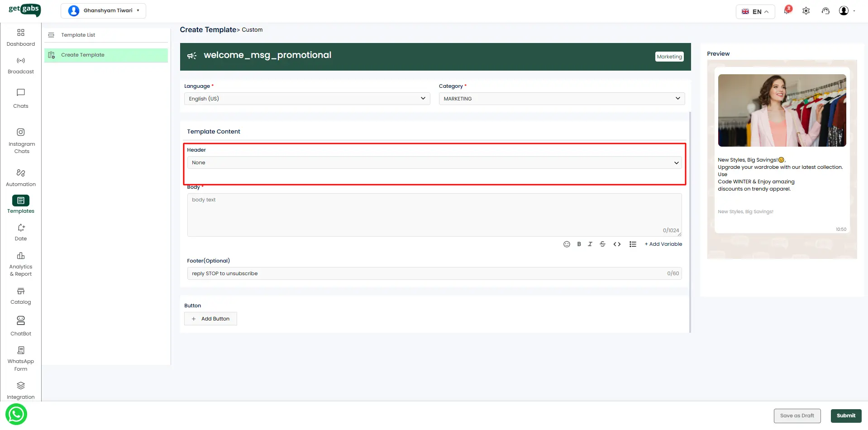The width and height of the screenshot is (868, 430).
Task: Apply bold formatting to body text
Action: pyautogui.click(x=579, y=244)
